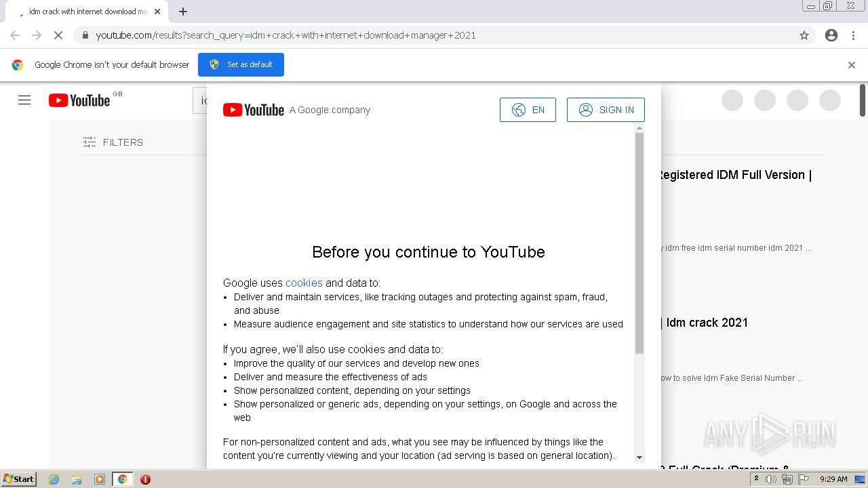Open video titled Idm crack 2021
The height and width of the screenshot is (488, 868).
705,323
